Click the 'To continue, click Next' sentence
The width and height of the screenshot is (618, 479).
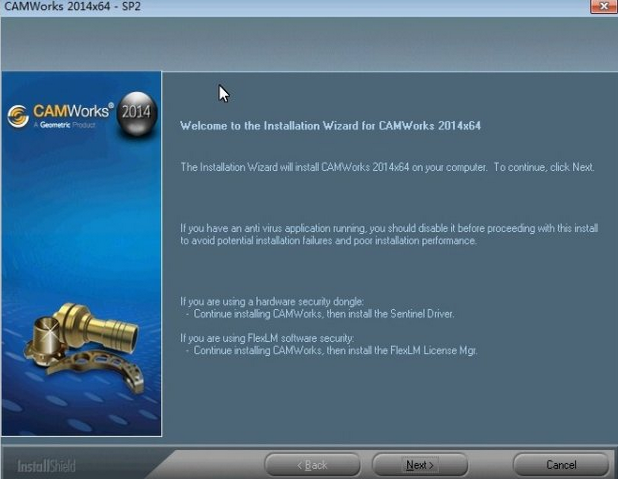click(544, 167)
